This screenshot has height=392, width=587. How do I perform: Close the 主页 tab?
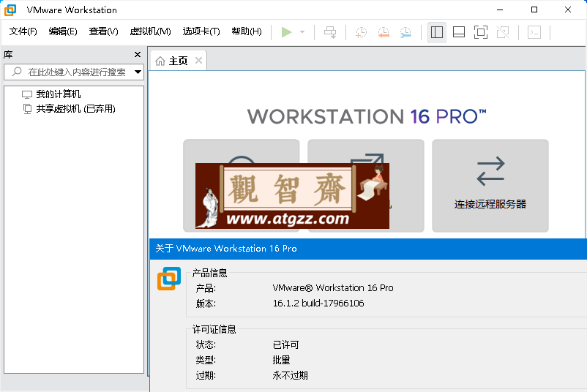click(199, 61)
